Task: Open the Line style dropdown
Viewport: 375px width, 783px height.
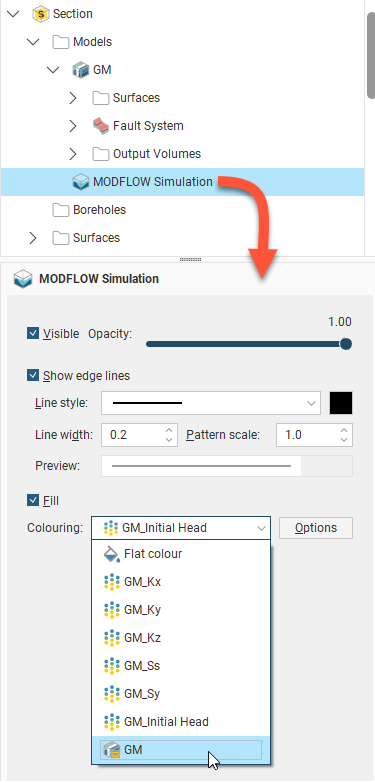Action: click(211, 403)
